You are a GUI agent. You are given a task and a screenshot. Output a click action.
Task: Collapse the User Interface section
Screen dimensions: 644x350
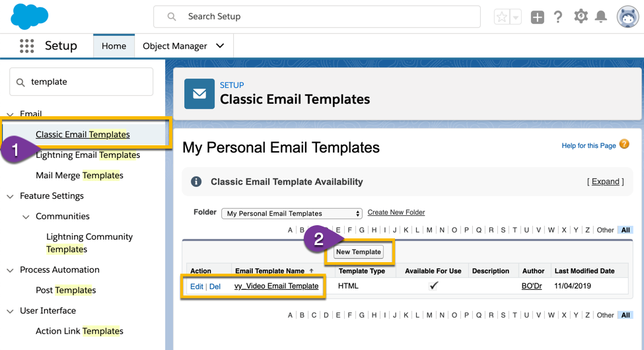(11, 312)
